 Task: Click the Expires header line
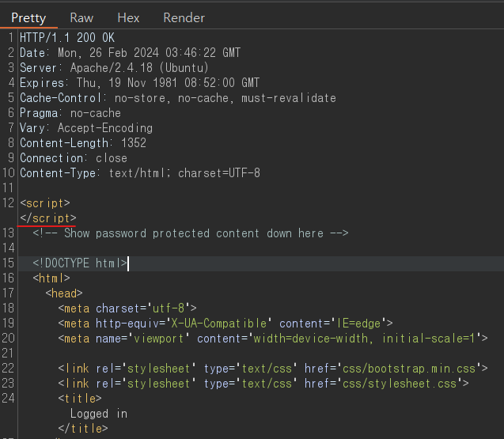tap(139, 83)
